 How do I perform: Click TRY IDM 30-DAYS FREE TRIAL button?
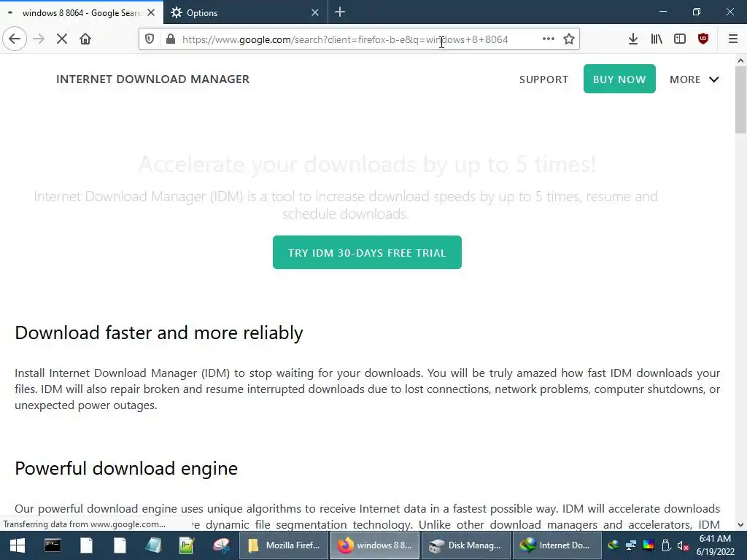(x=367, y=252)
